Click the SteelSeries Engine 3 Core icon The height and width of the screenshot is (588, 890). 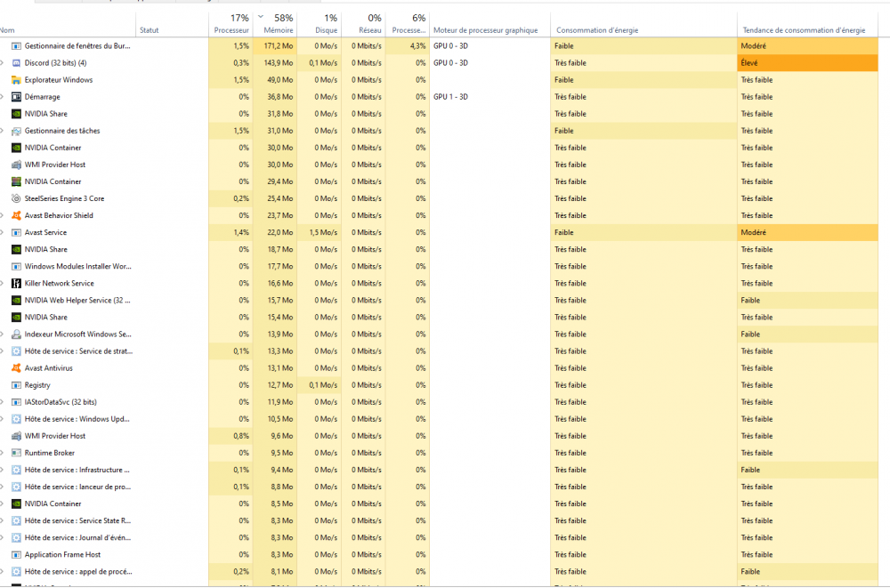(16, 198)
